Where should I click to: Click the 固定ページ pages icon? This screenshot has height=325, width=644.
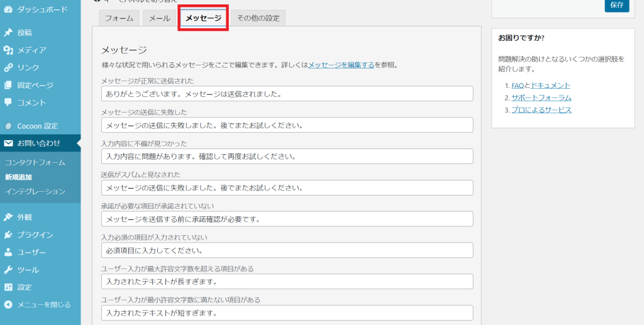(x=8, y=85)
